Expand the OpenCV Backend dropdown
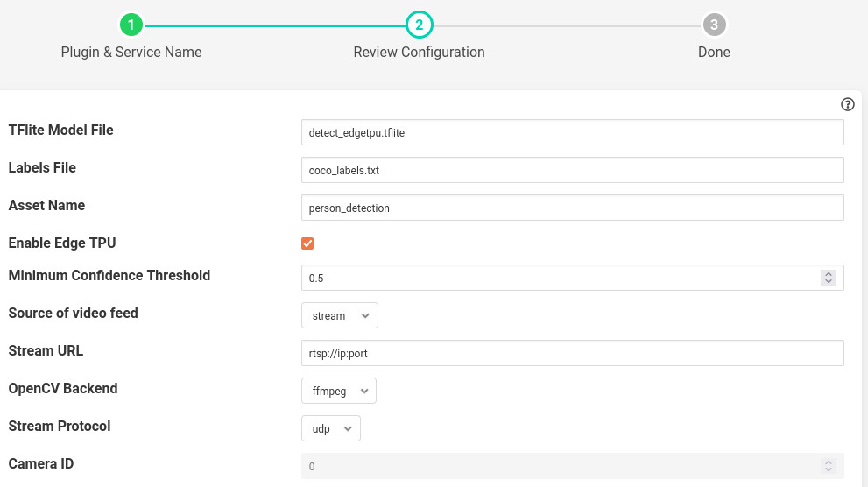Viewport: 868px width, 487px height. click(338, 391)
